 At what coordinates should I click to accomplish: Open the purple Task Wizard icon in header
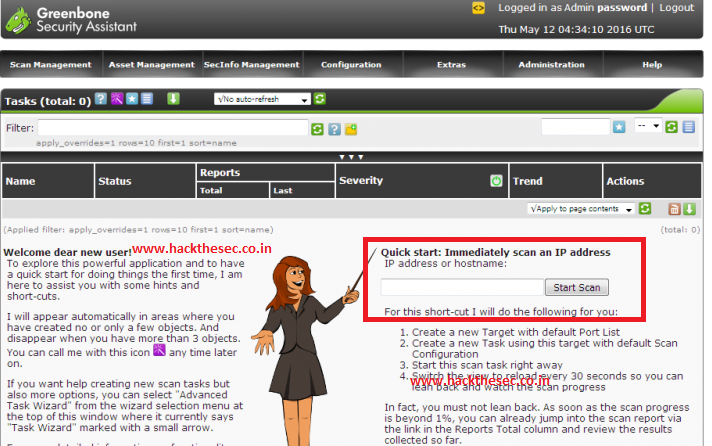point(117,99)
